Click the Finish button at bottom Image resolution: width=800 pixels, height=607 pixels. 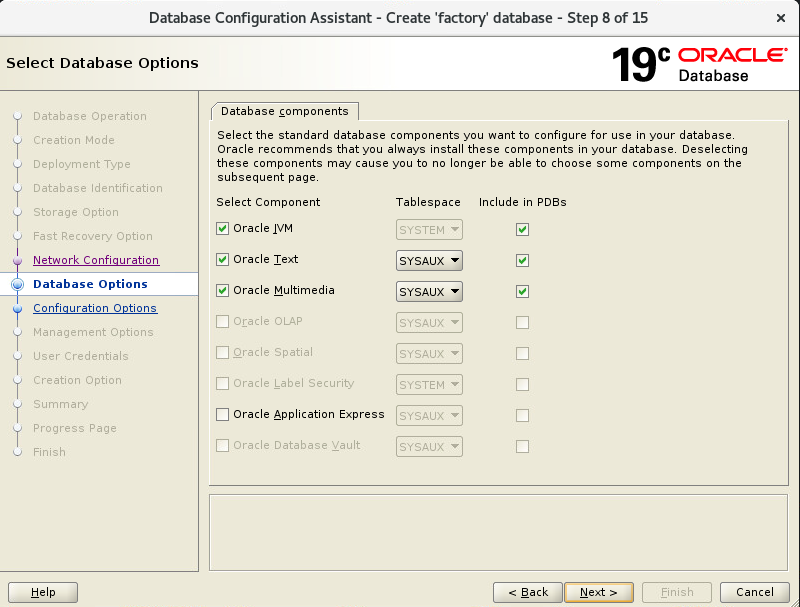point(677,592)
